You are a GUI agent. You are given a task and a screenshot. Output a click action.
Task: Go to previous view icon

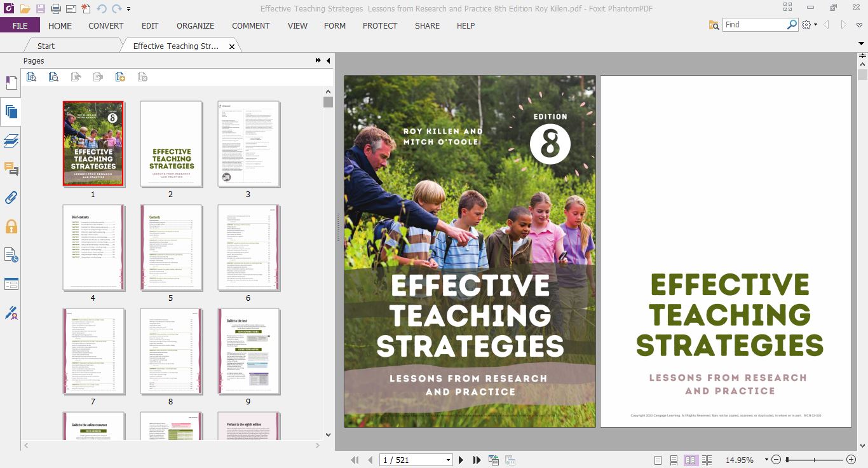494,460
